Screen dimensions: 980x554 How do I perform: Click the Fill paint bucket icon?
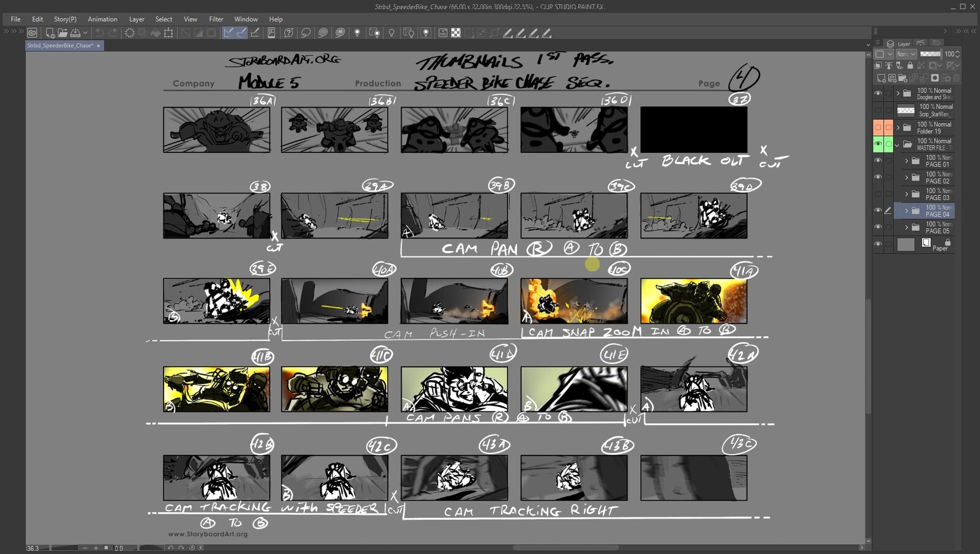click(156, 33)
